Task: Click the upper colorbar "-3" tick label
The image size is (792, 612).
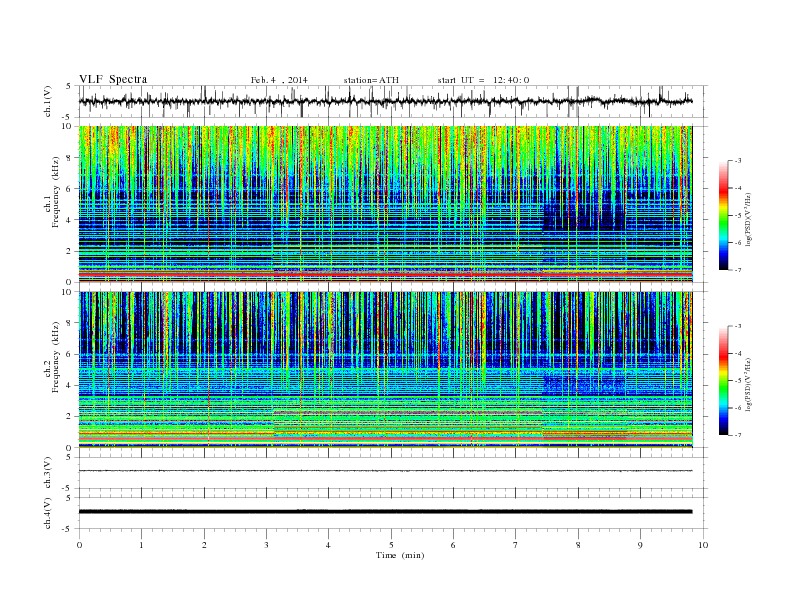Action: pyautogui.click(x=738, y=161)
